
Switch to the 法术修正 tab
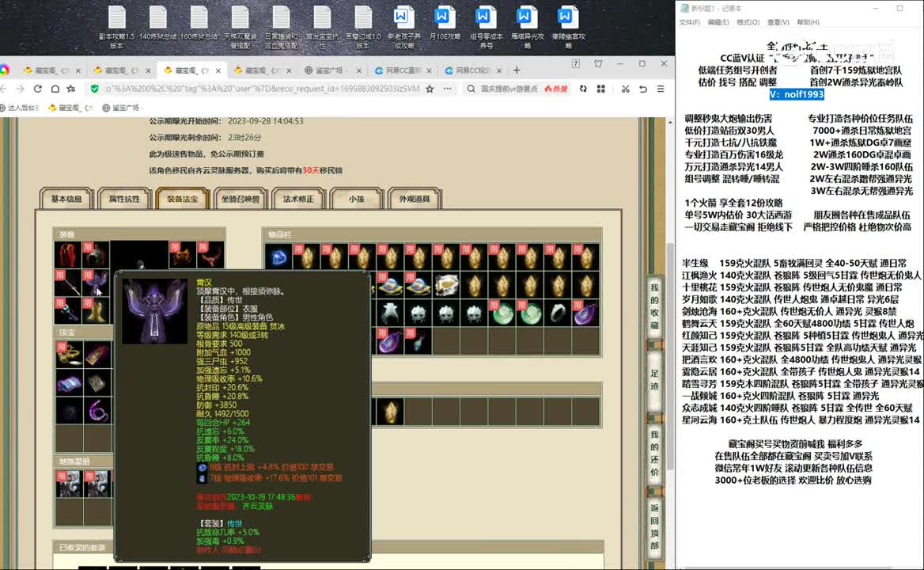298,199
